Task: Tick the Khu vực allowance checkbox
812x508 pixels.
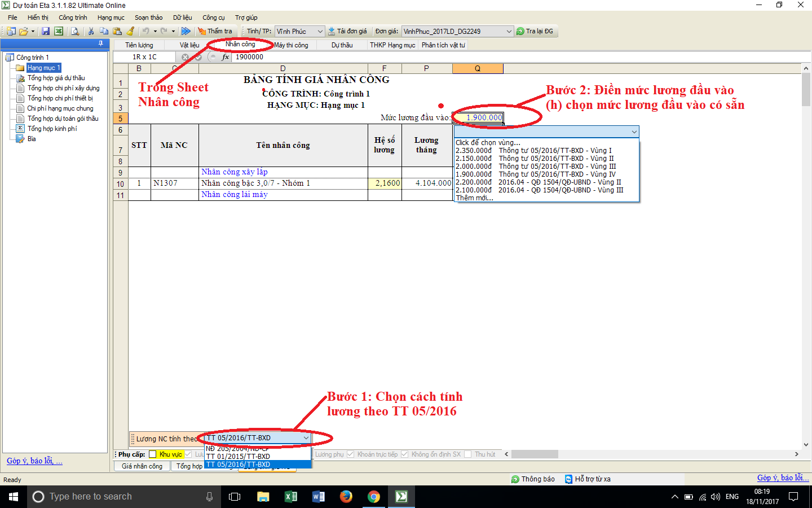Action: click(x=152, y=454)
